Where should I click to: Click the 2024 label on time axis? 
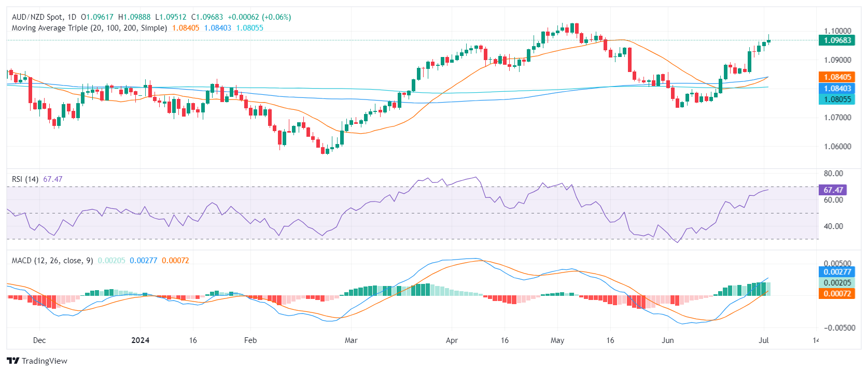tap(140, 340)
